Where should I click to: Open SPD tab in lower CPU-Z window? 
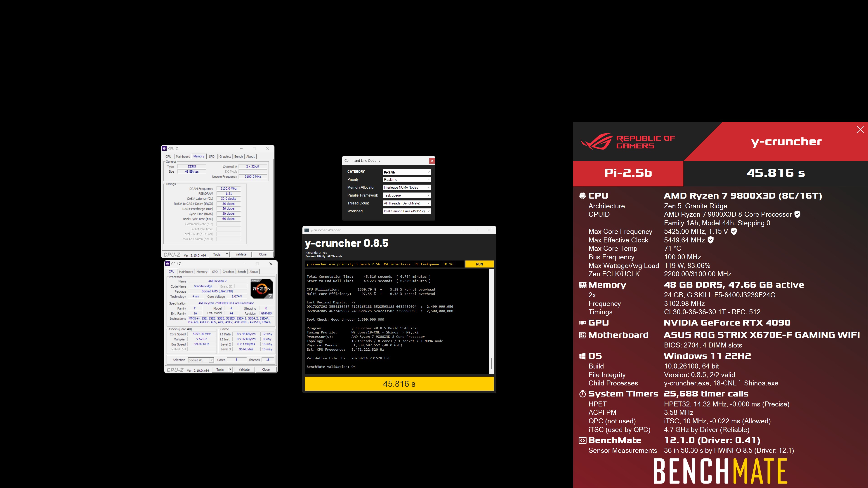tap(215, 272)
